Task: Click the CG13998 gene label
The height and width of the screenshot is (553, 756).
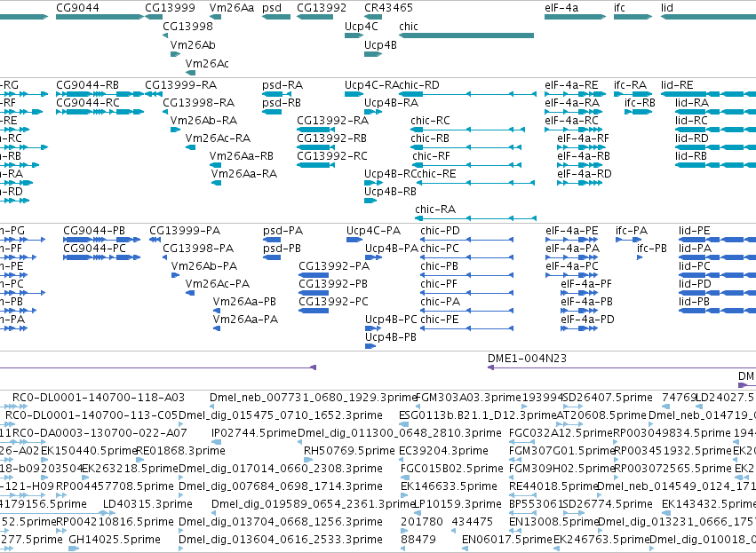Action: pos(187,27)
